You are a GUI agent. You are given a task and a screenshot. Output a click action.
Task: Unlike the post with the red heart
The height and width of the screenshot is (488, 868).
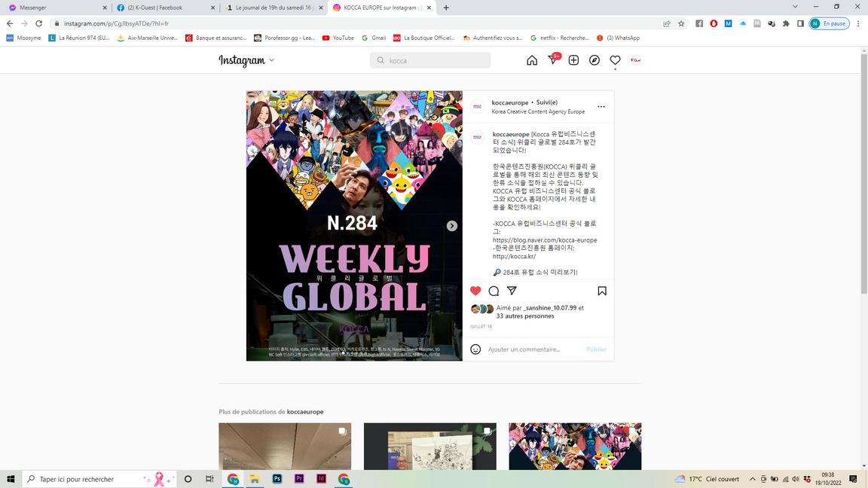pyautogui.click(x=475, y=291)
